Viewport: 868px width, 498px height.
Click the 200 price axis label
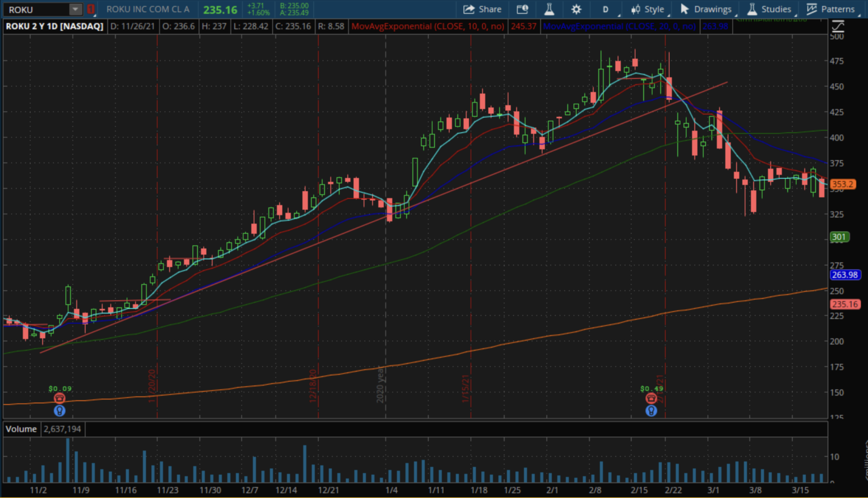pyautogui.click(x=837, y=341)
